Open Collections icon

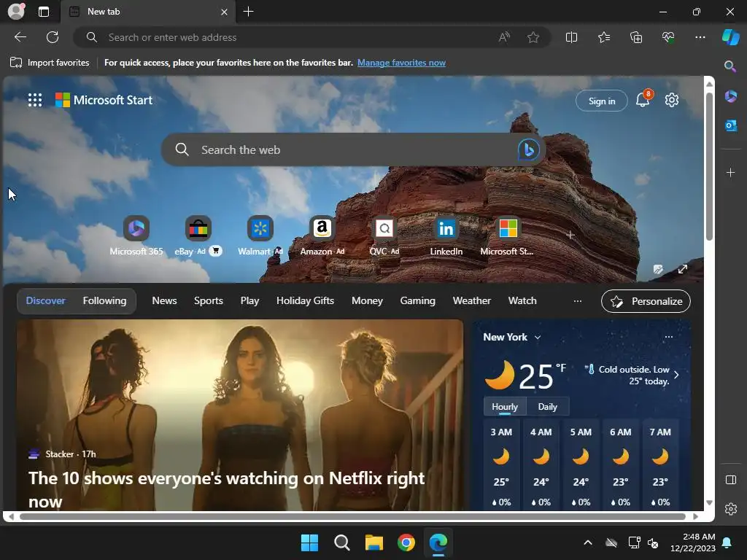[x=636, y=37]
